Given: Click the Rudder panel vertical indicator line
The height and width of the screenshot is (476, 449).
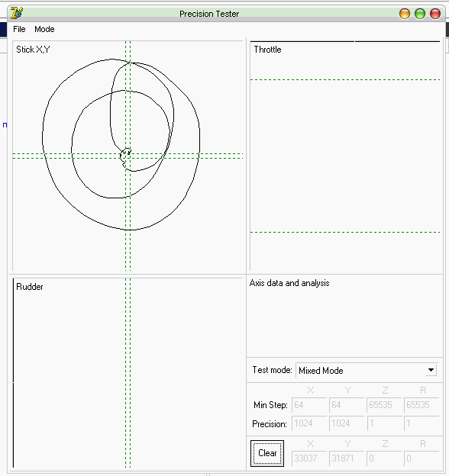Looking at the screenshot, I should pos(14,373).
